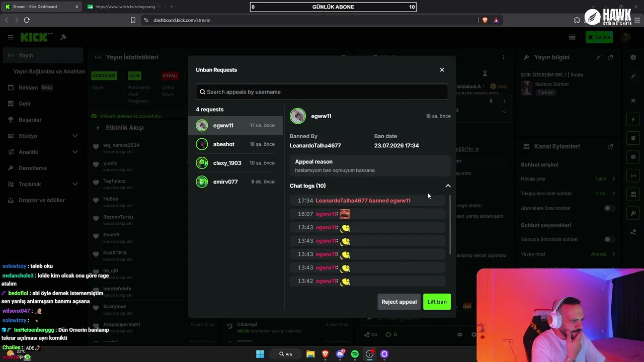Open Discord from taskbar
Viewport: 644px width, 362px height.
click(340, 354)
